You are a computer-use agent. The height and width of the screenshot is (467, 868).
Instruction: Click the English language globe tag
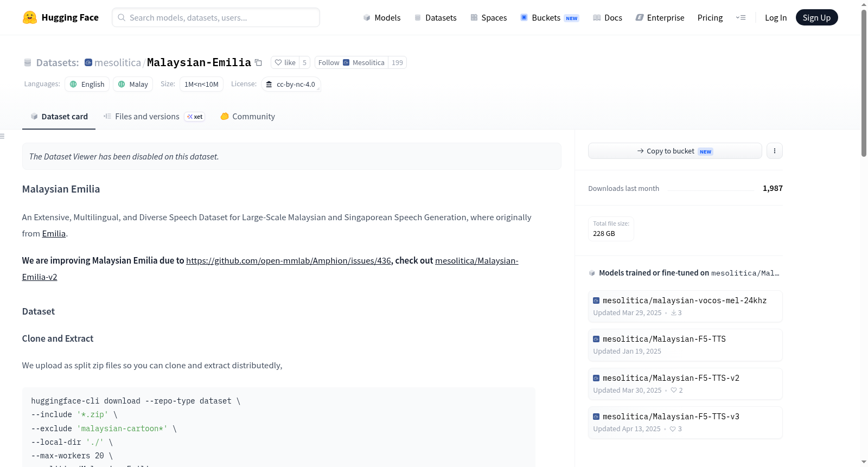tap(87, 84)
